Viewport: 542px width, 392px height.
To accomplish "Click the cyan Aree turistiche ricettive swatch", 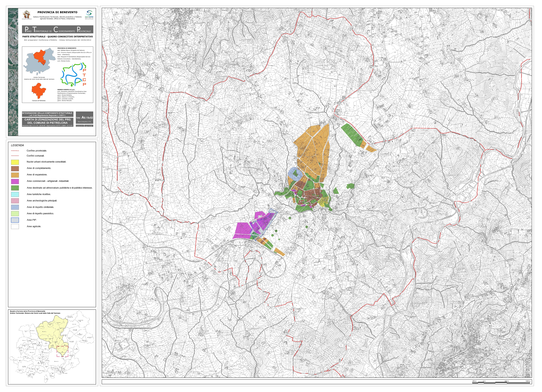I will click(15, 194).
